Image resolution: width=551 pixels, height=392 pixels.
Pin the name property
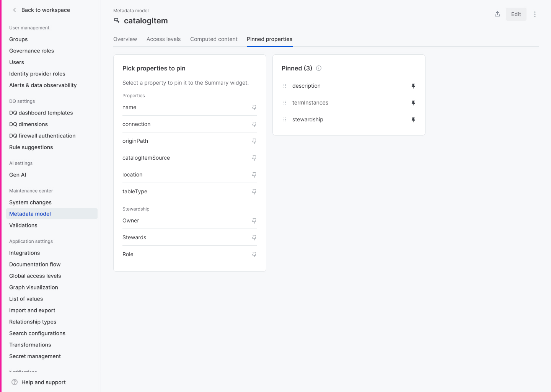pos(254,108)
